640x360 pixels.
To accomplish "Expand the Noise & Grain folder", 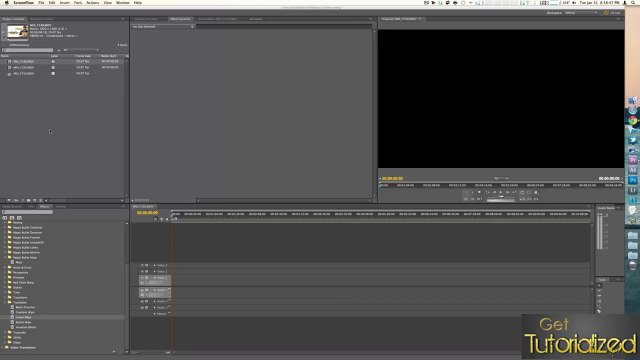I will point(5,267).
